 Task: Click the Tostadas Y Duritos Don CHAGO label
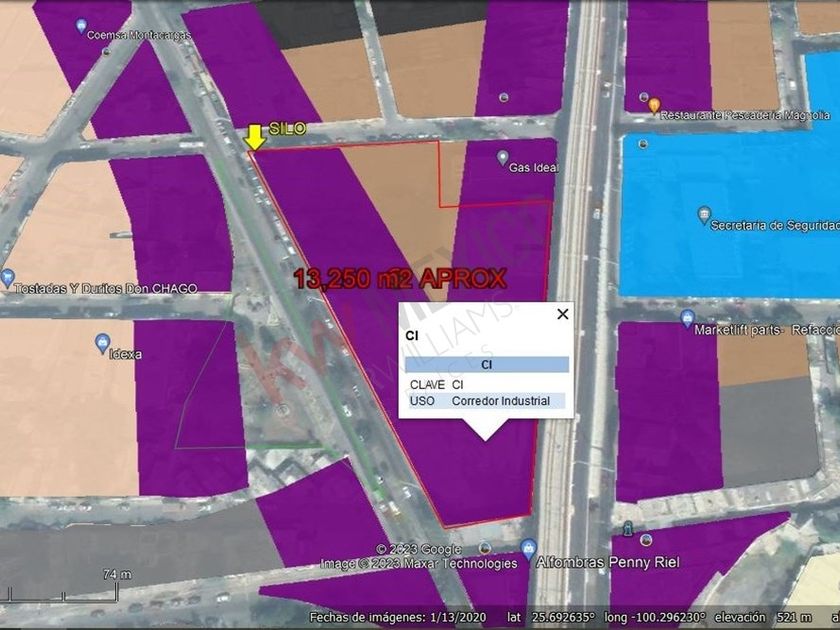[106, 289]
